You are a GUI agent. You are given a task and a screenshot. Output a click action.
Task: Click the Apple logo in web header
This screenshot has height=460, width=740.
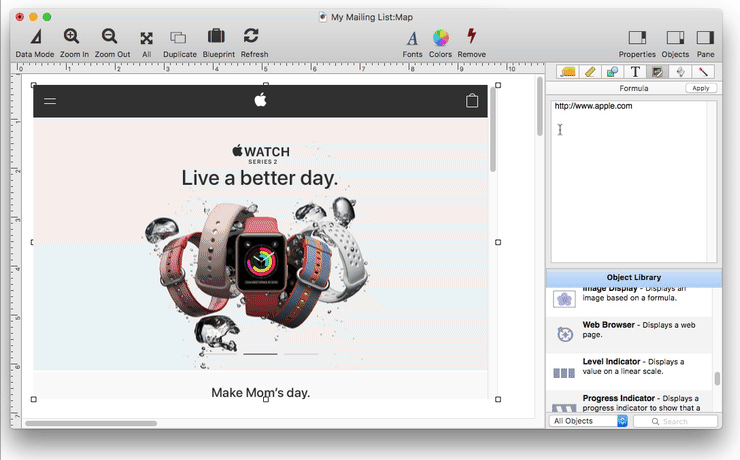coord(261,100)
